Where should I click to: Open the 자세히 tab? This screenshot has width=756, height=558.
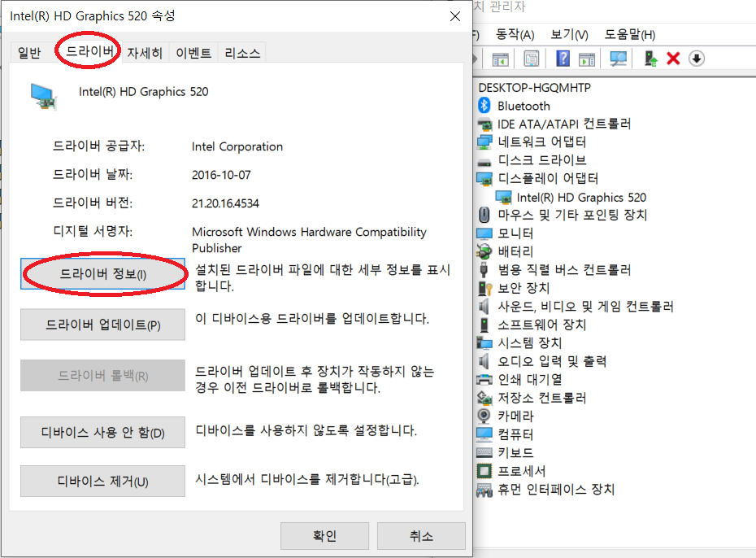pos(145,53)
